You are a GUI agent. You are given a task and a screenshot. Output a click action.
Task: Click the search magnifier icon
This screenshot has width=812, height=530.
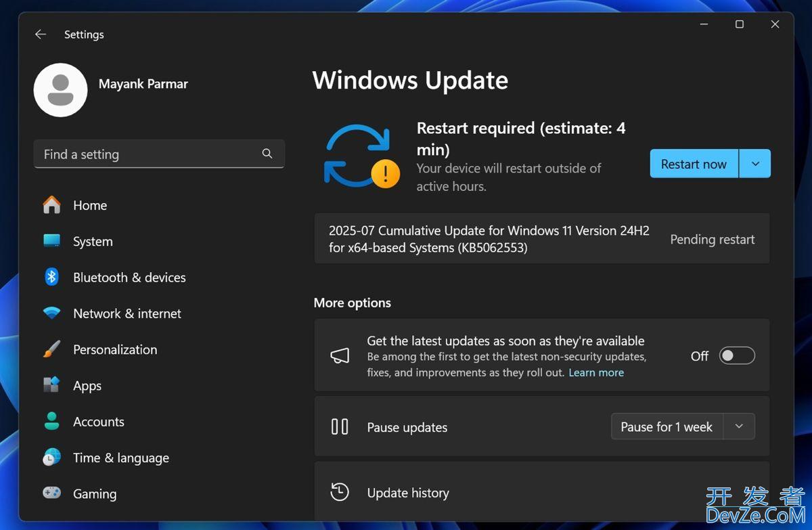click(267, 154)
